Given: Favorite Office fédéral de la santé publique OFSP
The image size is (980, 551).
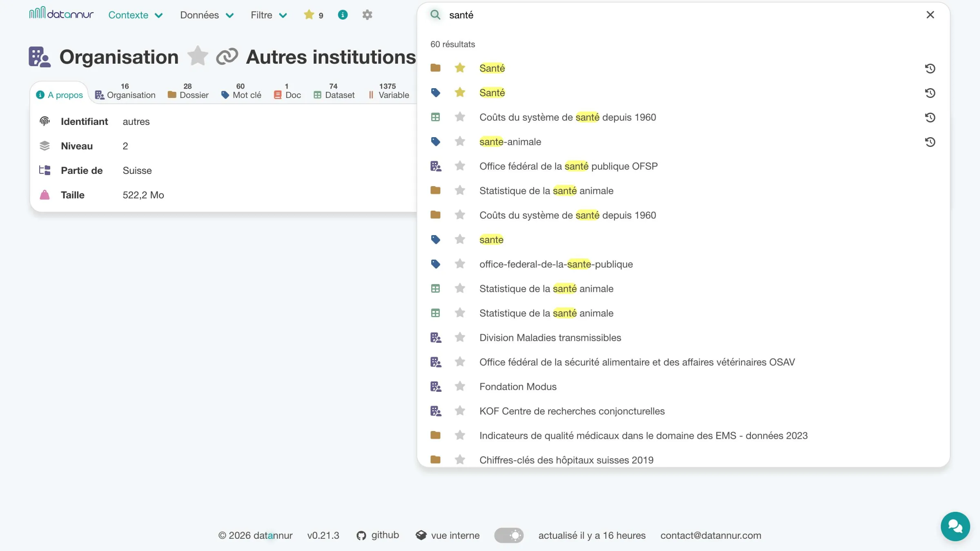Looking at the screenshot, I should point(460,166).
